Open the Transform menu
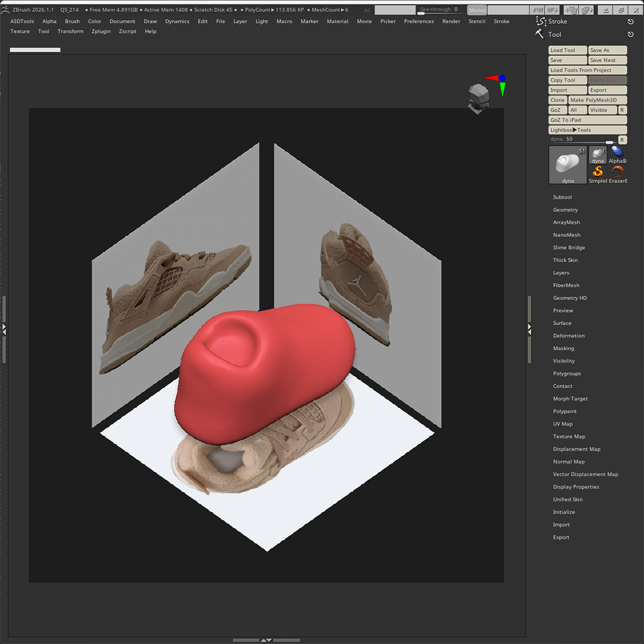Screen dimensions: 644x644 tap(70, 31)
